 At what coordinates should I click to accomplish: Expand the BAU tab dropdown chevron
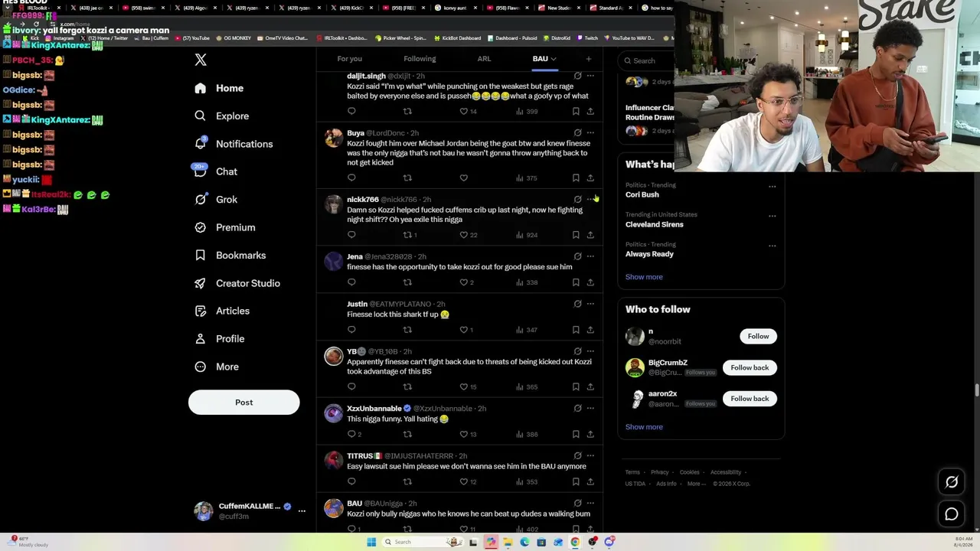554,59
